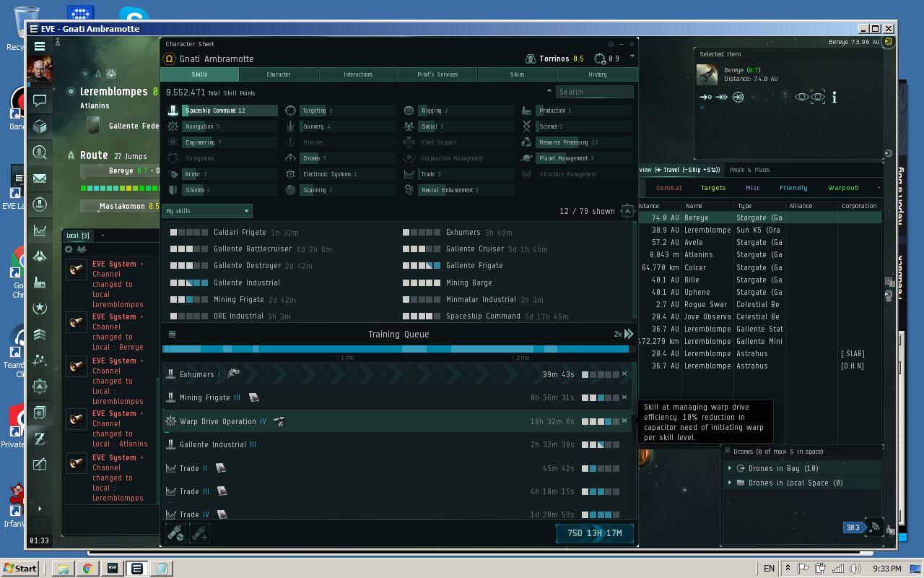Viewport: 924px width, 578px height.
Task: Select the Combat overview tab
Action: [669, 188]
